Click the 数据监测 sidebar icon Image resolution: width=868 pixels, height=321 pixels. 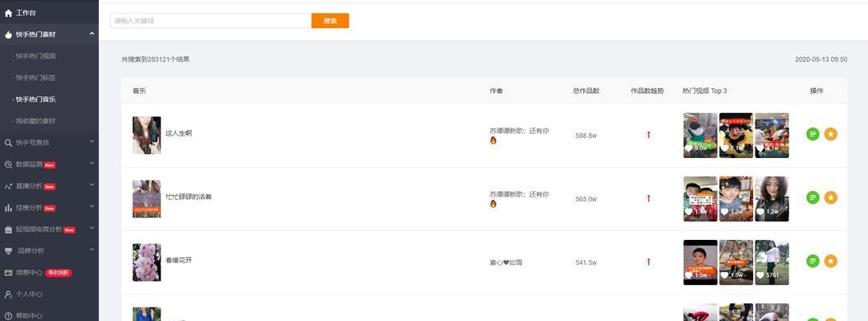point(8,165)
